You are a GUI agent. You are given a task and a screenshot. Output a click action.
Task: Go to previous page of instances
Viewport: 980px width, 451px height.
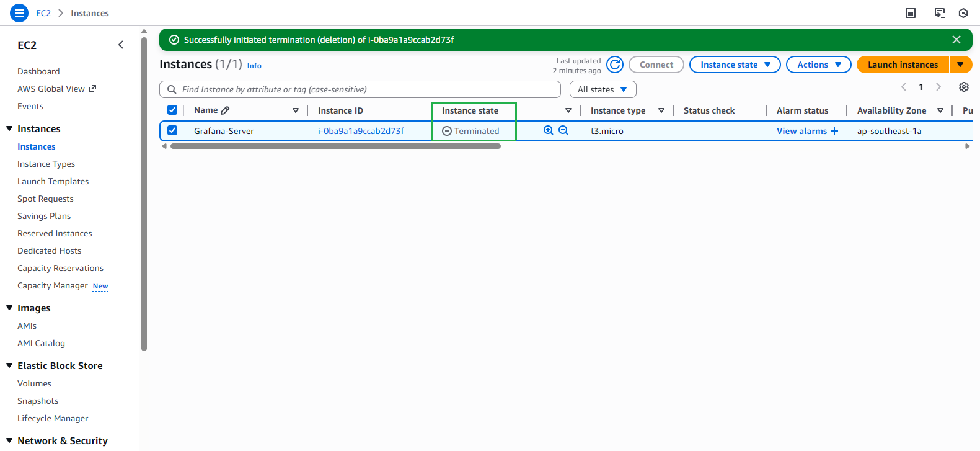pos(904,87)
